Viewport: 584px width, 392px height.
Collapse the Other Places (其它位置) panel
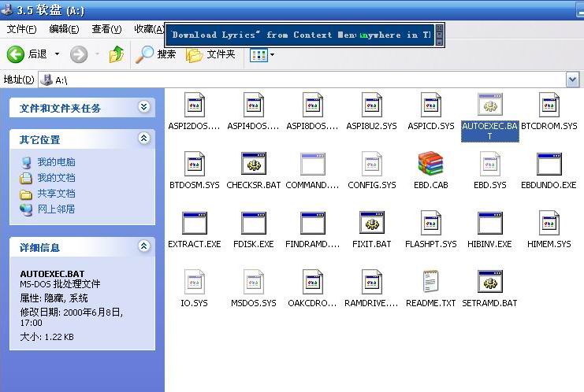coord(144,139)
